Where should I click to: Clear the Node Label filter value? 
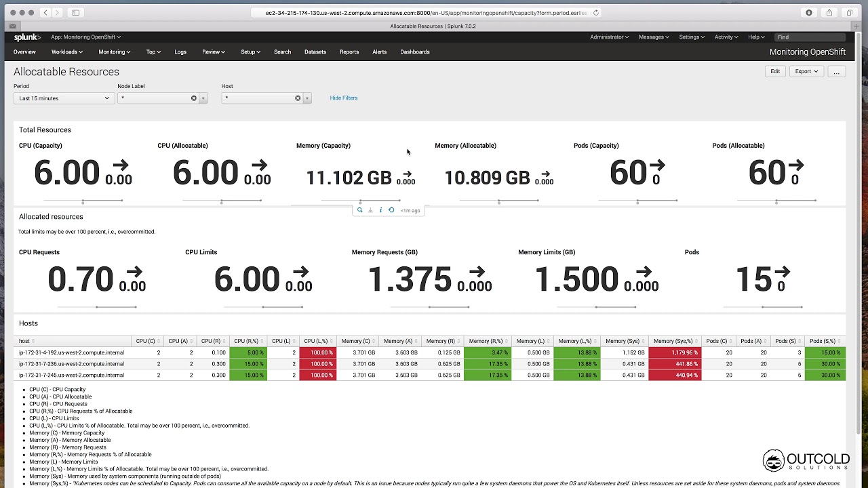point(193,98)
